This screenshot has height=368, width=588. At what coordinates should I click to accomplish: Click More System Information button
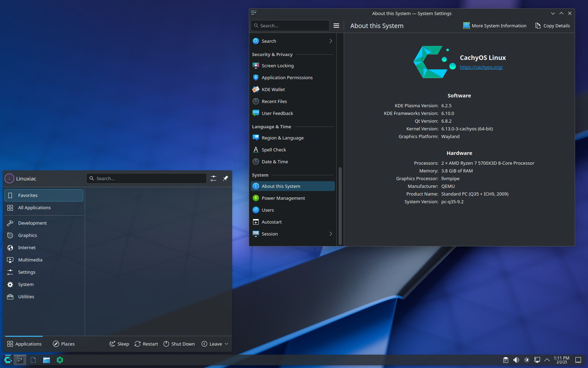(x=495, y=26)
